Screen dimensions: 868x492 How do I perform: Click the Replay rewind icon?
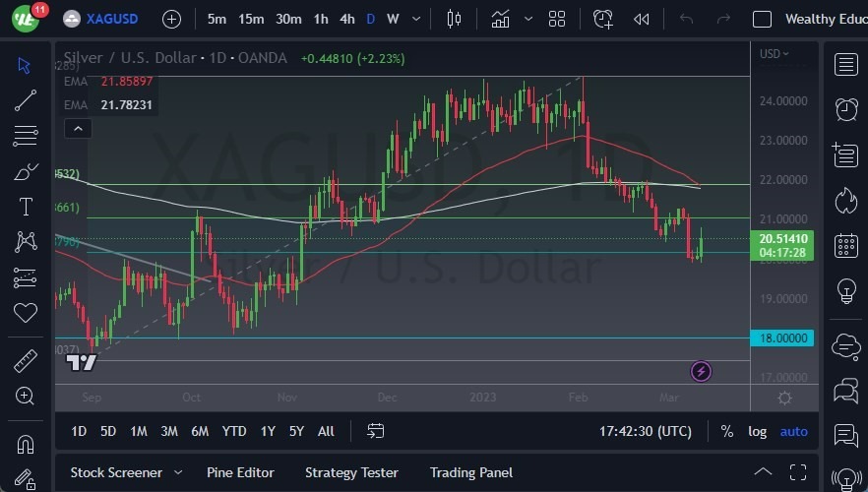642,19
